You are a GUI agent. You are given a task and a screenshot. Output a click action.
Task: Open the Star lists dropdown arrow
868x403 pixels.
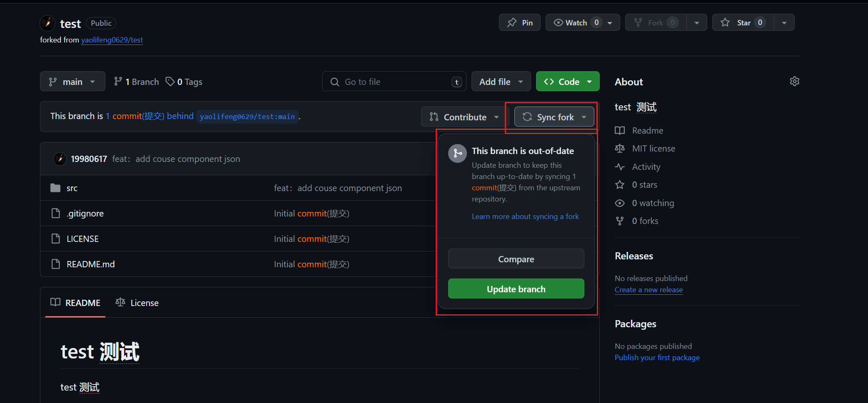(x=784, y=23)
